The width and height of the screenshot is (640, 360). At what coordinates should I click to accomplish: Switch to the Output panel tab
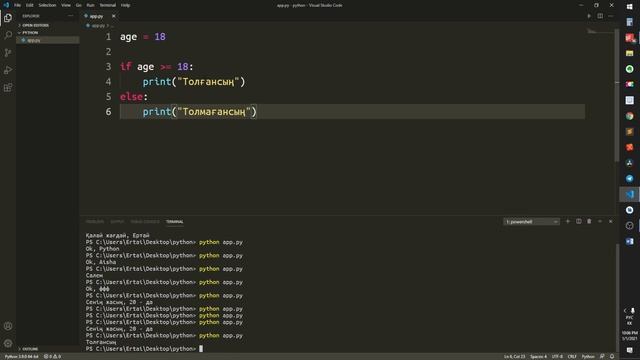tap(117, 222)
